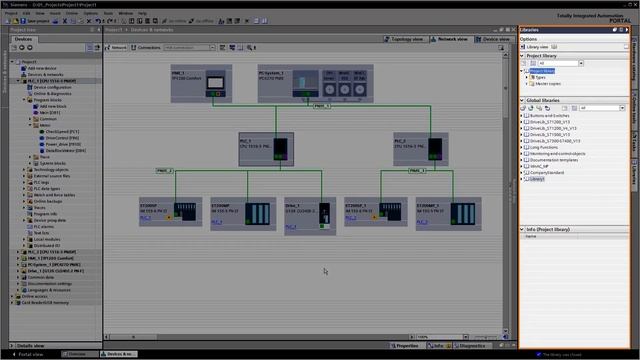Image resolution: width=640 pixels, height=360 pixels.
Task: Select the Devices tab in Project tree
Action: point(23,39)
